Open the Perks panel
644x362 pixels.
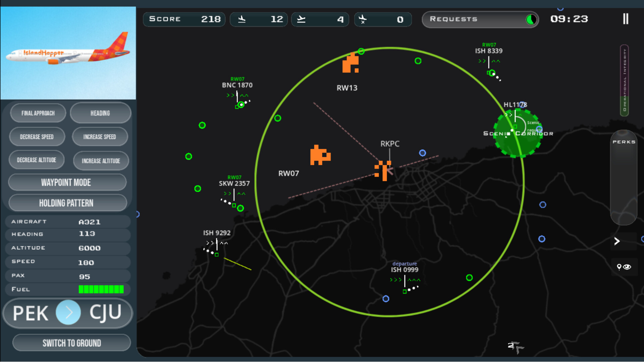(x=624, y=177)
